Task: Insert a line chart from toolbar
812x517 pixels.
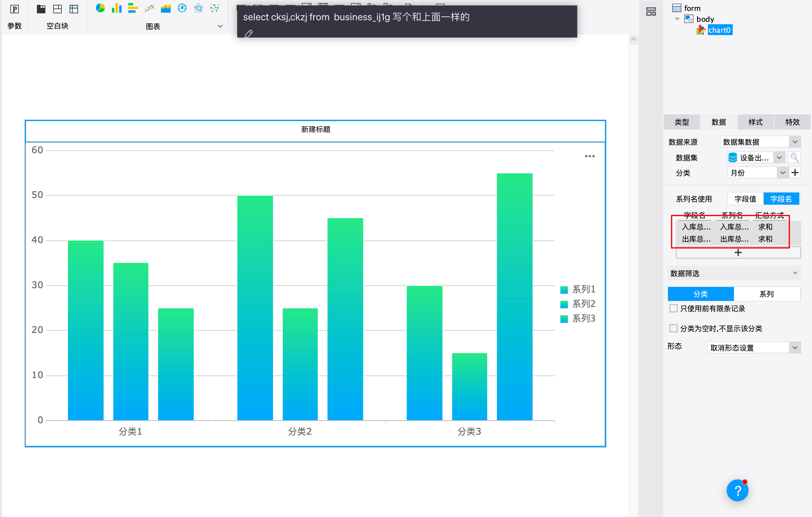Action: pyautogui.click(x=149, y=8)
